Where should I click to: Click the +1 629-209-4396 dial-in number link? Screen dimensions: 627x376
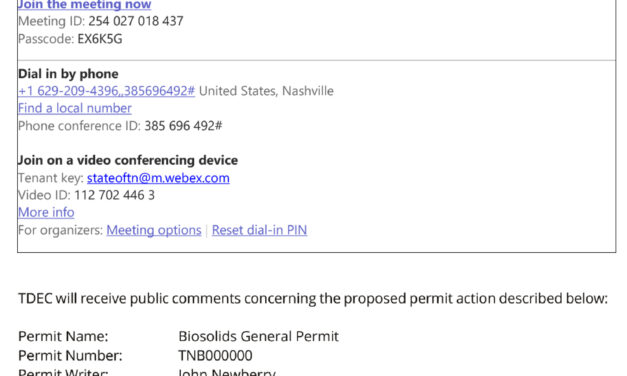(x=106, y=91)
